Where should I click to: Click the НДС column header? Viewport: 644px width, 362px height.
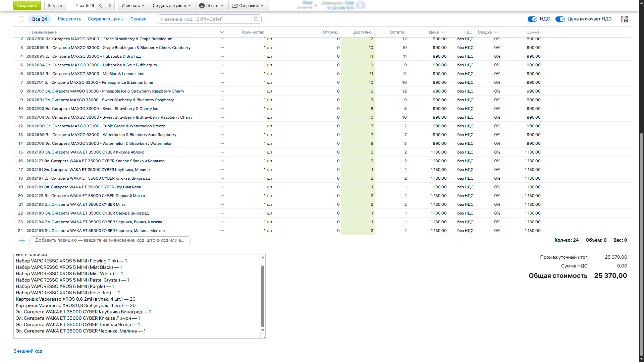468,32
